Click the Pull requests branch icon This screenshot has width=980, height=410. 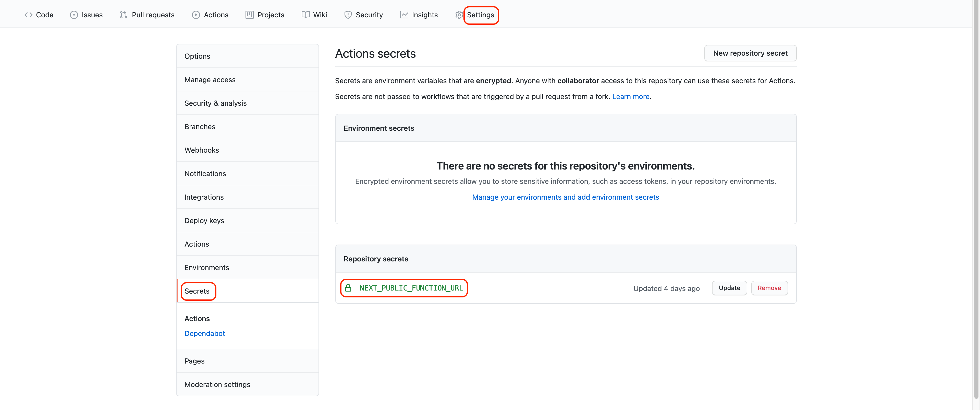pos(123,15)
